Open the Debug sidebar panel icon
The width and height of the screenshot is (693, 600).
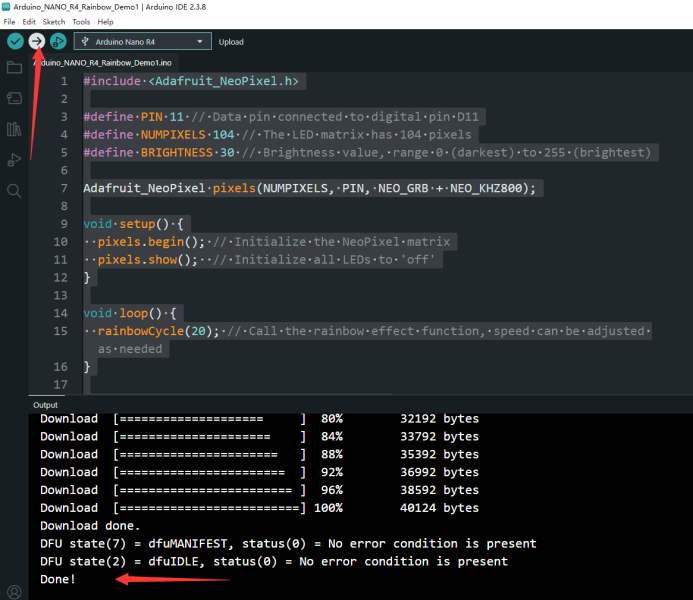pyautogui.click(x=14, y=160)
